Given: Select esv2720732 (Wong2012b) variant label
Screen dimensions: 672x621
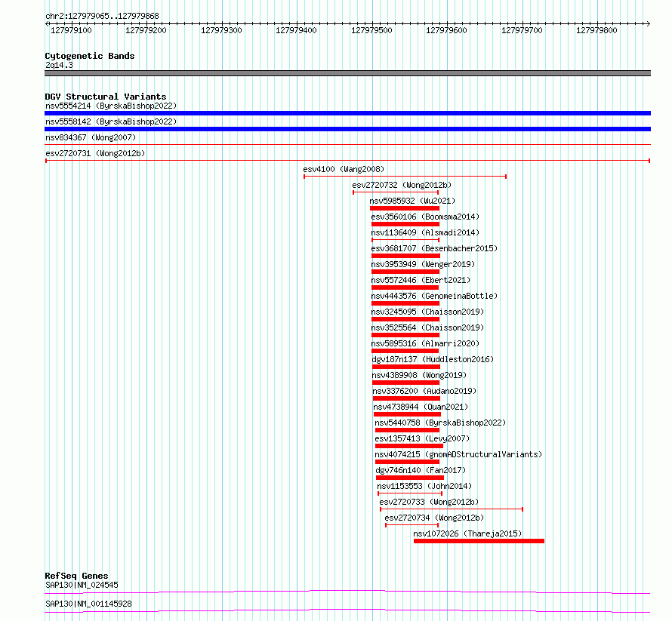Looking at the screenshot, I should tap(402, 185).
